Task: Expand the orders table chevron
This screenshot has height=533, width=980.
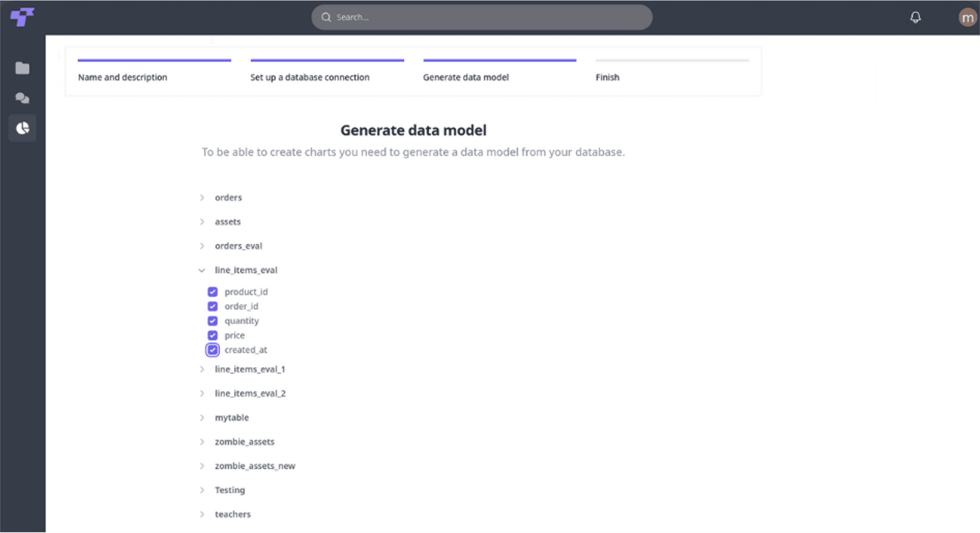Action: [x=202, y=198]
